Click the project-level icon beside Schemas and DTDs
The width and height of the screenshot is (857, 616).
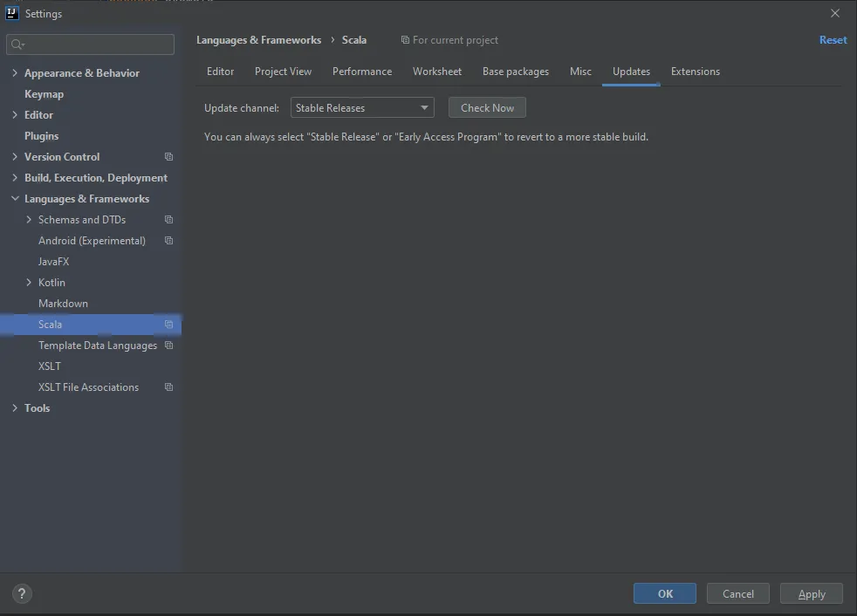pos(169,220)
